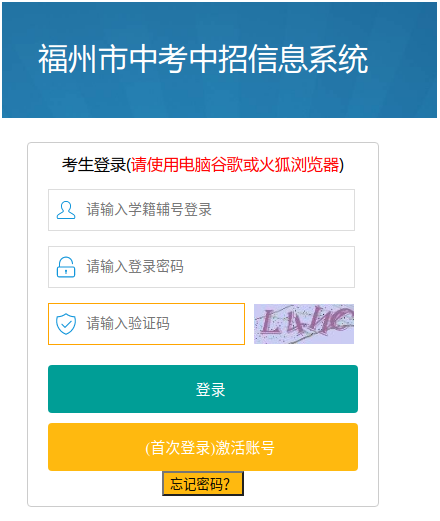Focus the 请输入登录密码 password field
The height and width of the screenshot is (521, 440).
point(201,267)
